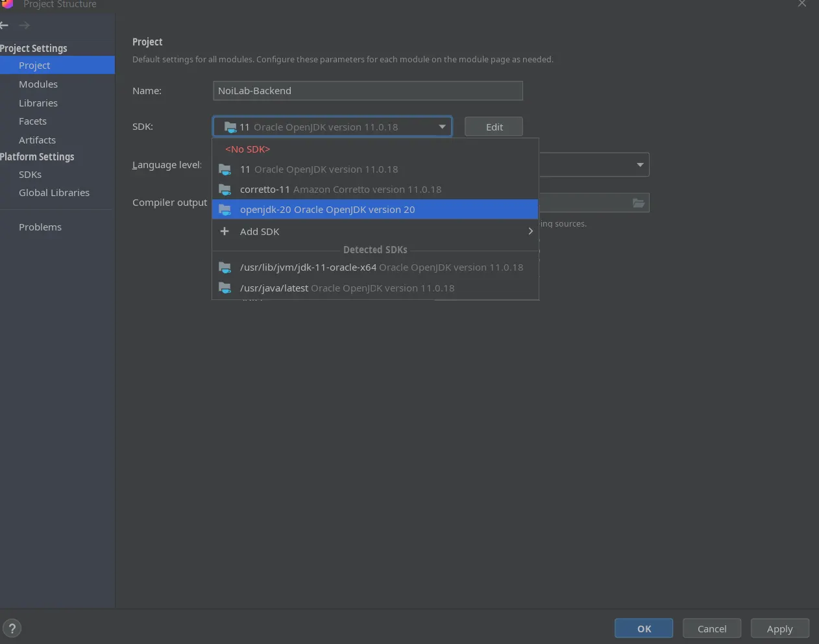The width and height of the screenshot is (819, 644).
Task: Select 11 Oracle OpenJDK version 11.0.18 in list
Action: [319, 169]
